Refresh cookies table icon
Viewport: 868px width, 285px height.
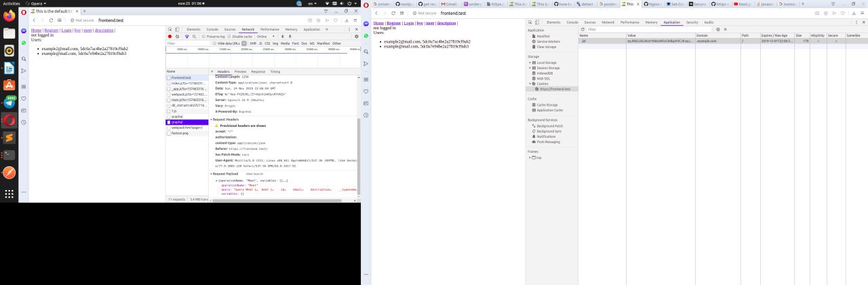pos(584,29)
